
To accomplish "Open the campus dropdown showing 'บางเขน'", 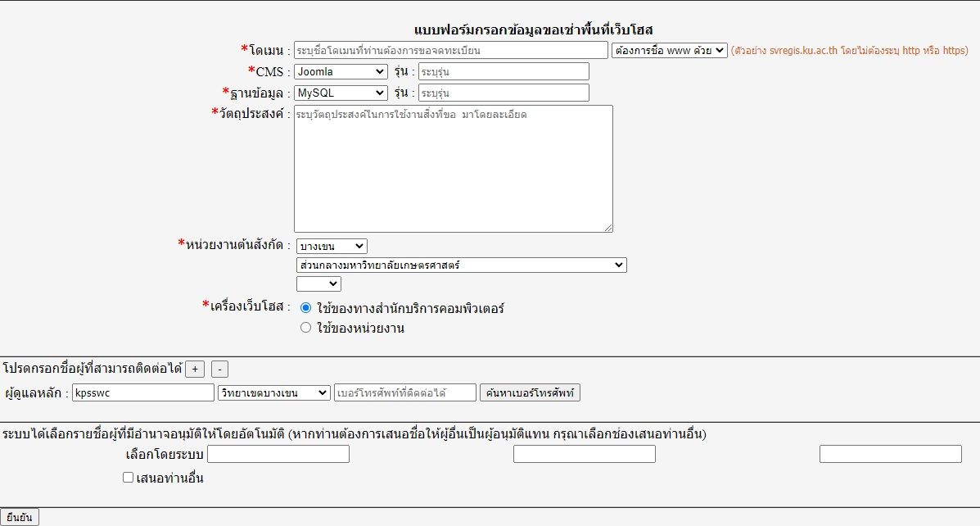I will click(x=332, y=246).
